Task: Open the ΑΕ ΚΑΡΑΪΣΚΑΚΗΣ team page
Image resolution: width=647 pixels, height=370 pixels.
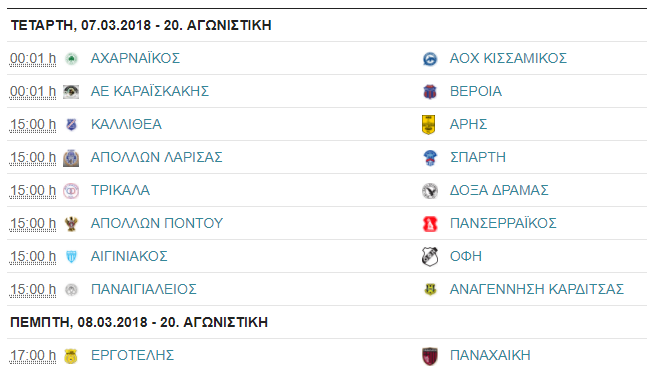Action: [150, 91]
